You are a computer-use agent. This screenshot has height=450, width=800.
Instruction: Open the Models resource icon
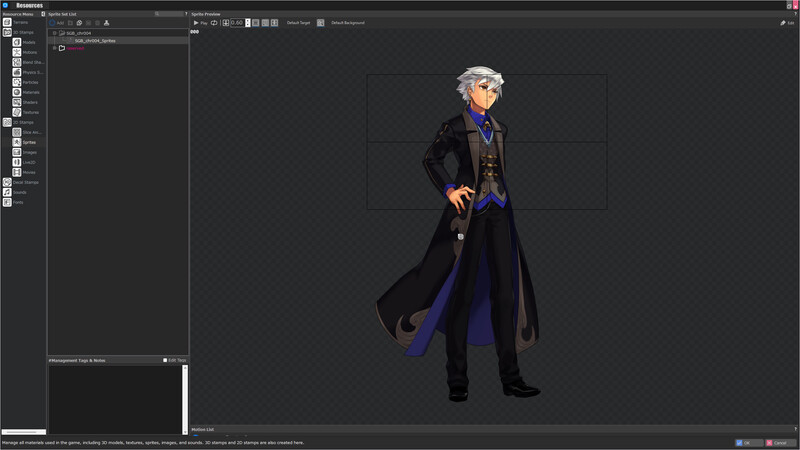[x=17, y=42]
